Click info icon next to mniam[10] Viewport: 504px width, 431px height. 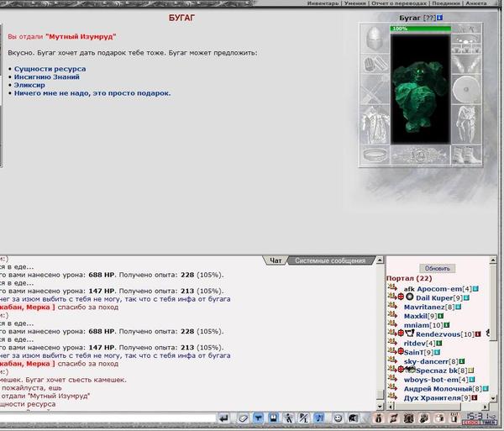point(447,325)
